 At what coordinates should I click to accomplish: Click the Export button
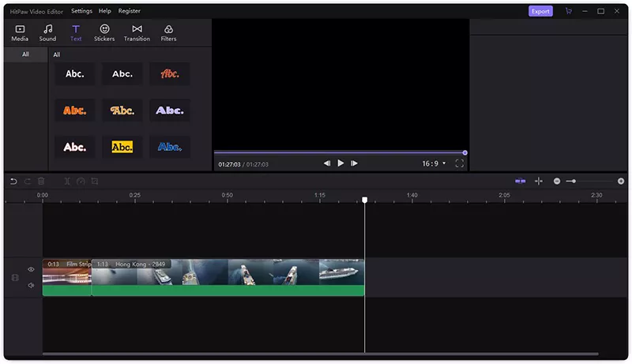coord(540,11)
